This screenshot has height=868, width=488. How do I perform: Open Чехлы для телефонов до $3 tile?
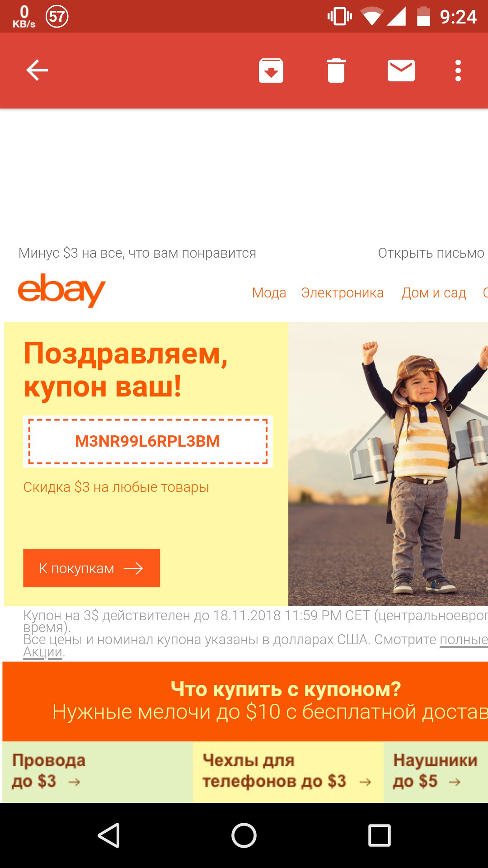288,772
